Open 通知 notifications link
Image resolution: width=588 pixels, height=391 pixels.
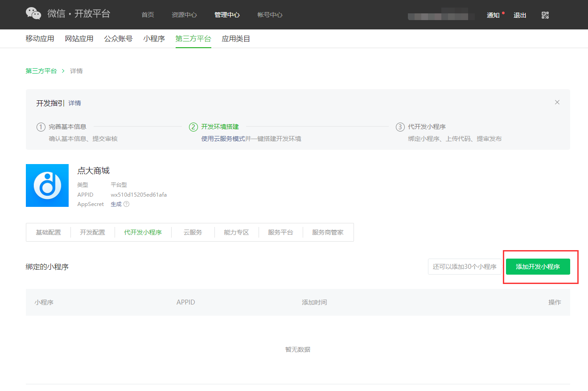click(x=493, y=15)
